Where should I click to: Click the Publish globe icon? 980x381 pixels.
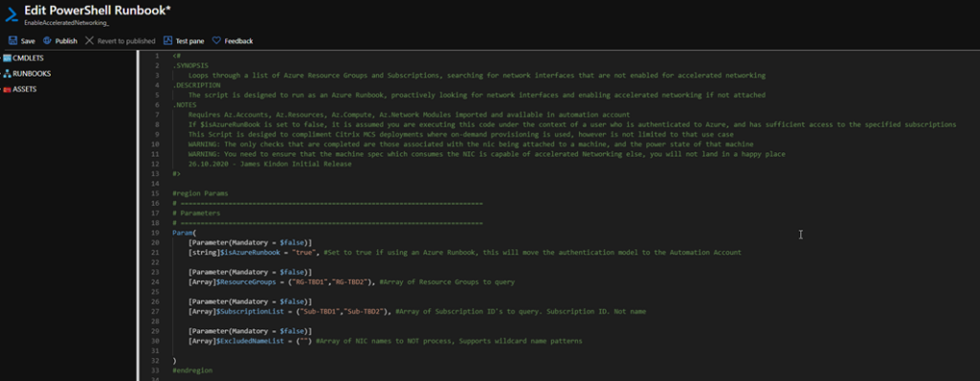pyautogui.click(x=47, y=40)
